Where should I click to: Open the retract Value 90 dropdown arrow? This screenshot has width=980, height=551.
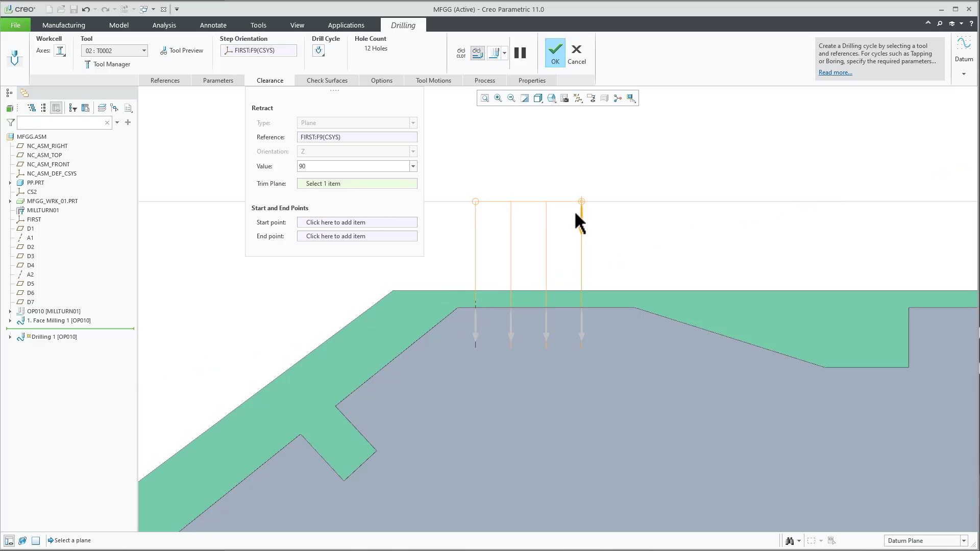pyautogui.click(x=413, y=166)
